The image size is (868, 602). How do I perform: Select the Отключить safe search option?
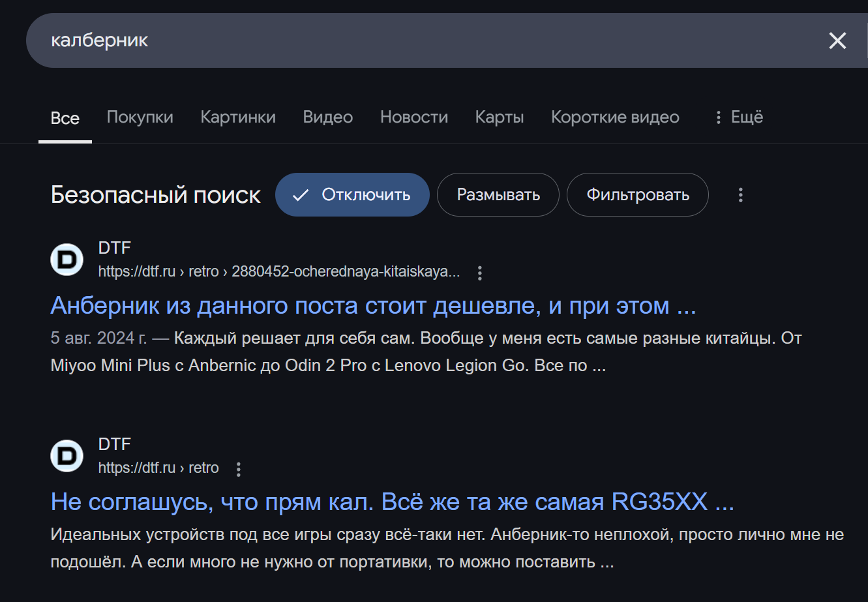(x=352, y=194)
